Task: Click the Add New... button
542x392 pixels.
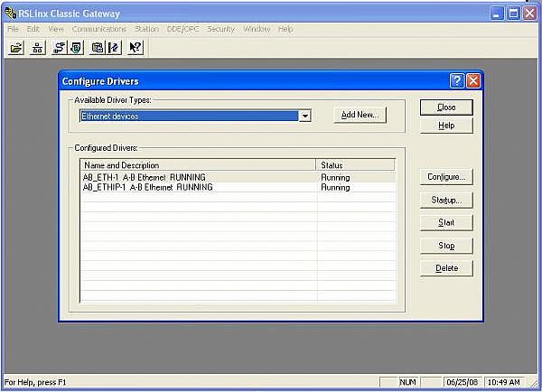Action: click(360, 115)
